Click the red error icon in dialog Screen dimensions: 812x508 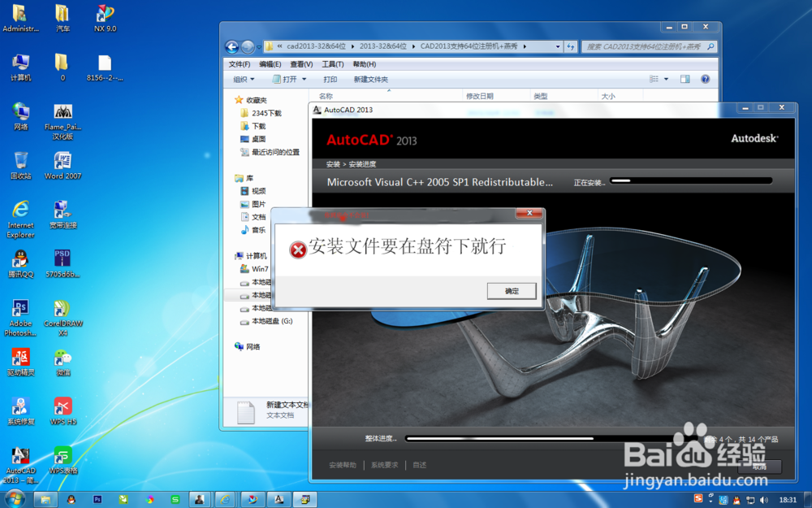click(298, 250)
